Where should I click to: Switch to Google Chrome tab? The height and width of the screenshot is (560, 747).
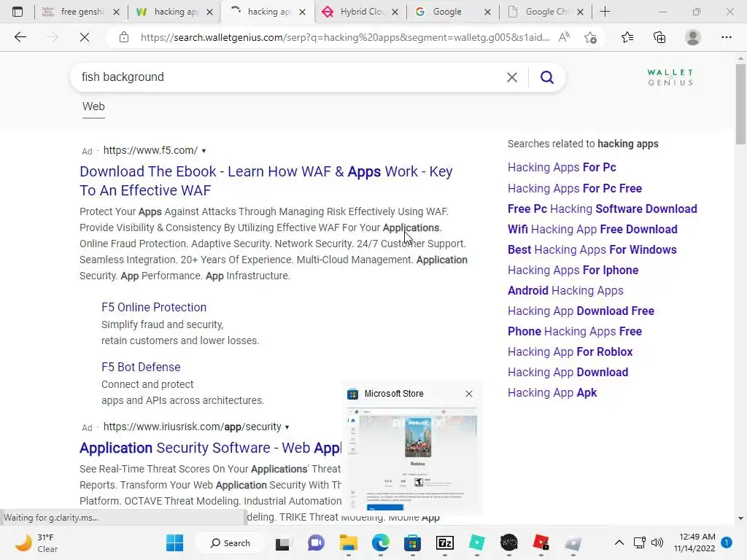pyautogui.click(x=539, y=12)
